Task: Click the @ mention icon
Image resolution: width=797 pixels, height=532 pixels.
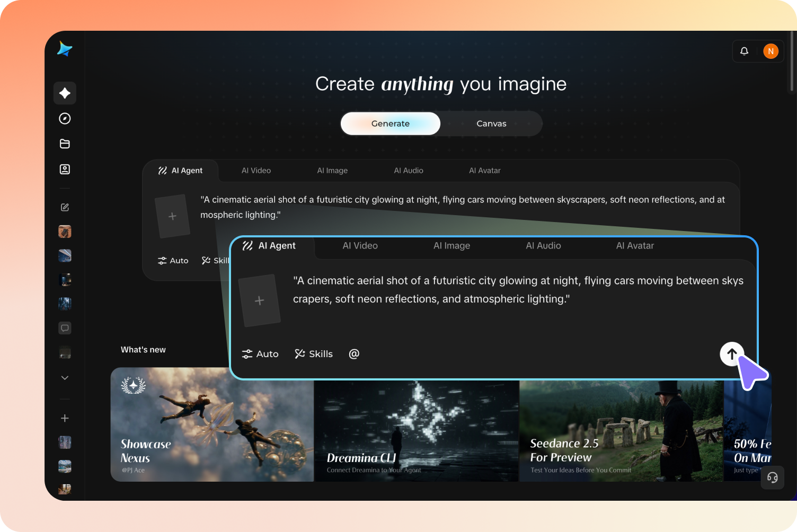Action: [x=354, y=354]
